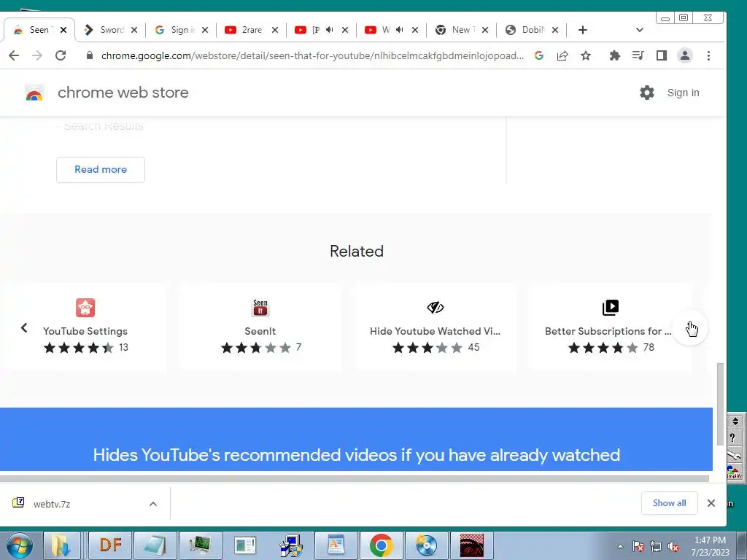Click the horizontal page scrollbar
Image resolution: width=747 pixels, height=560 pixels.
(355, 478)
